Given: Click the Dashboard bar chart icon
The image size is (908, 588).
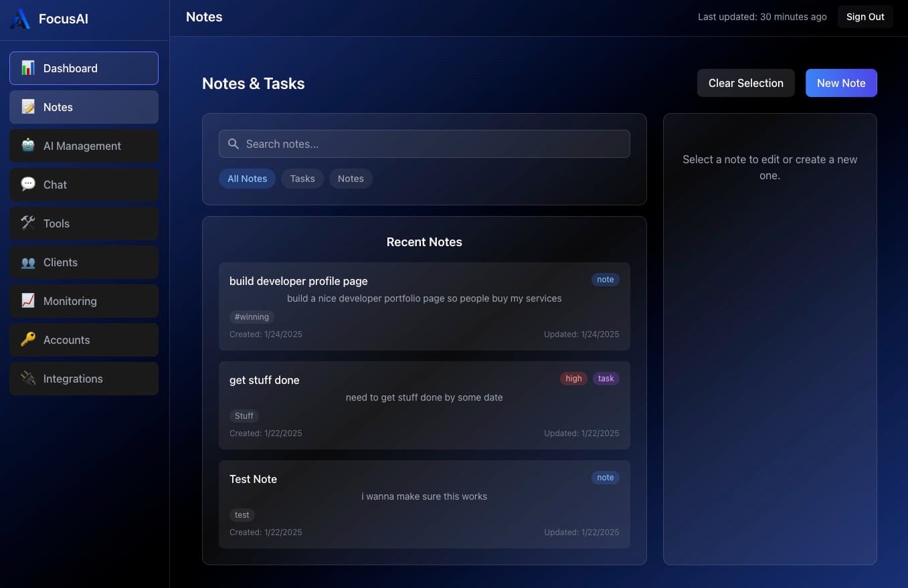Looking at the screenshot, I should [x=28, y=68].
